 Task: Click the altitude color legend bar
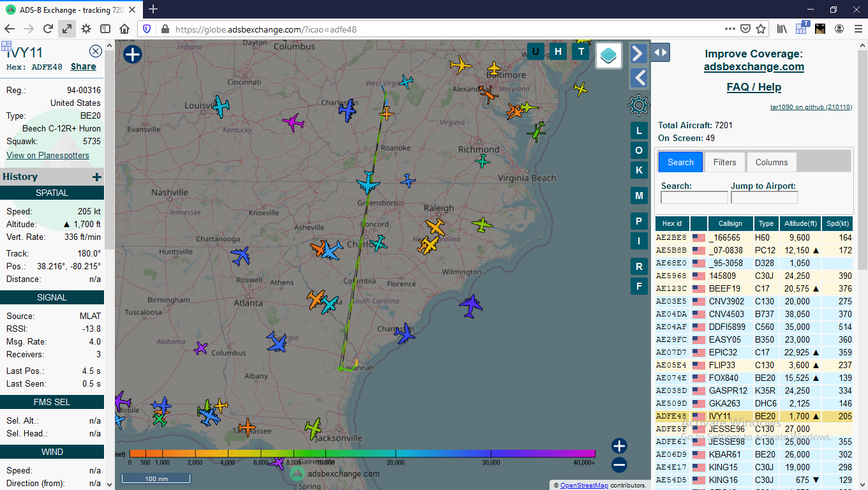363,454
